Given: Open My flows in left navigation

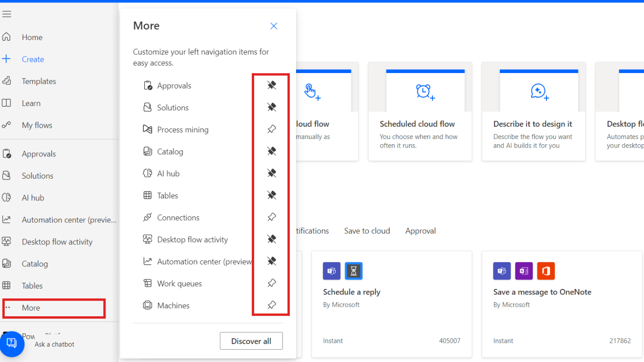Looking at the screenshot, I should (37, 125).
